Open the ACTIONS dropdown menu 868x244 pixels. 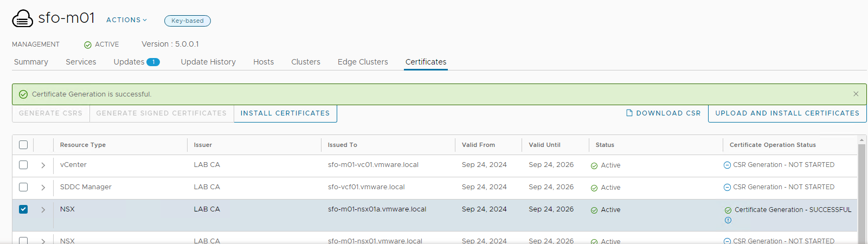point(126,20)
